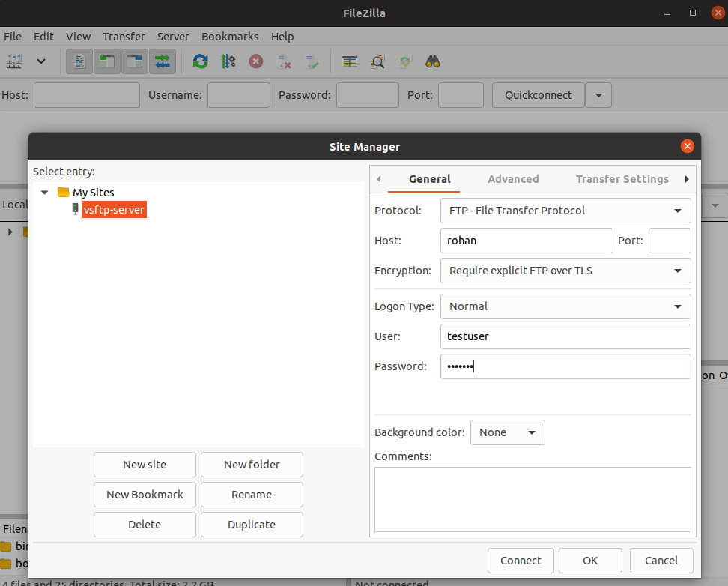The width and height of the screenshot is (728, 586).
Task: Click the New site button
Action: [145, 465]
